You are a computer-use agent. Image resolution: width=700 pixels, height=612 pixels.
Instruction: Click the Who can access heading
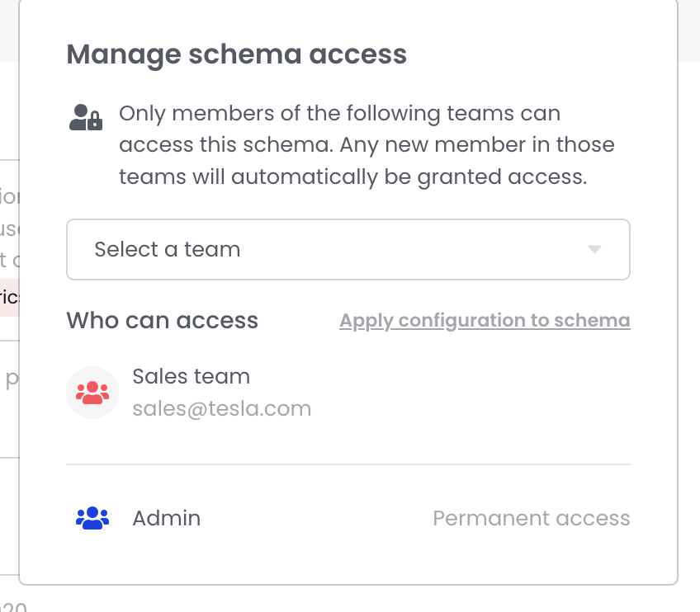(162, 321)
